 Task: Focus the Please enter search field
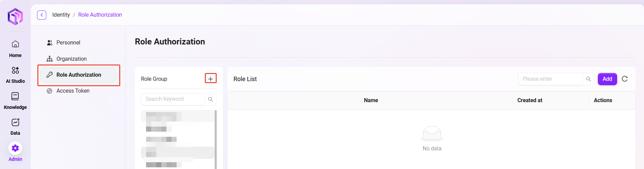(550, 79)
